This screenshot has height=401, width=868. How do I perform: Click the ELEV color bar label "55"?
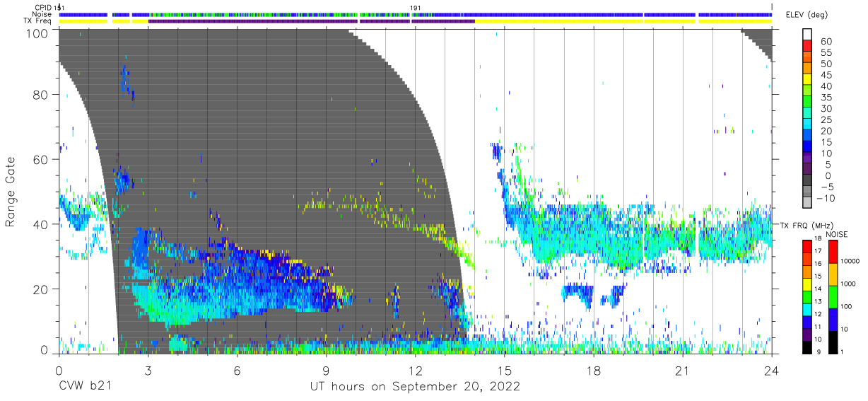tap(826, 53)
